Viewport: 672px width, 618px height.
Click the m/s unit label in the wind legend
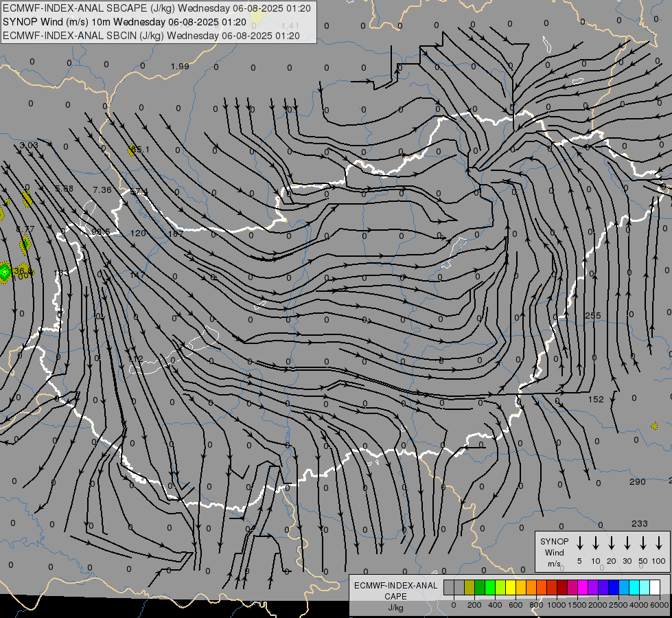[x=554, y=564]
